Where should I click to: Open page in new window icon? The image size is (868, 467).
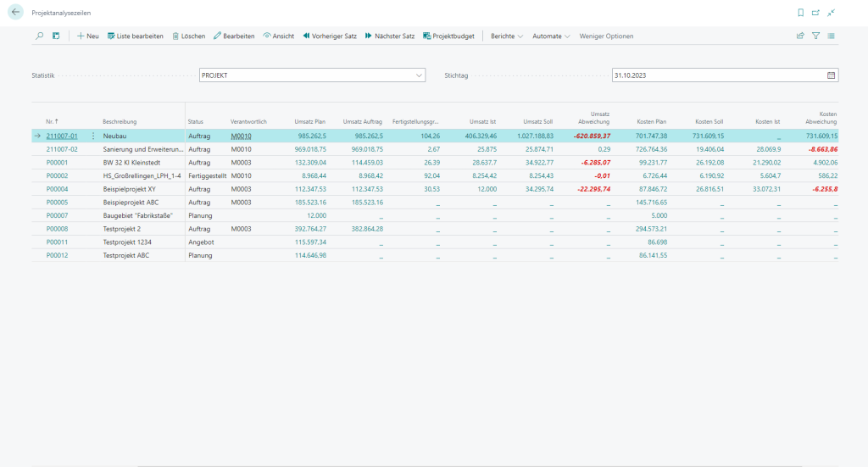(815, 13)
